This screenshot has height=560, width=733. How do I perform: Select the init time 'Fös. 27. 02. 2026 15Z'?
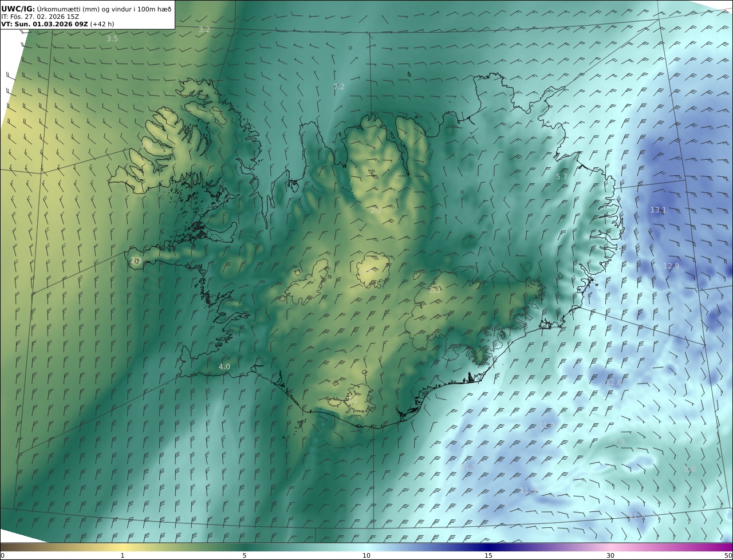pos(45,17)
